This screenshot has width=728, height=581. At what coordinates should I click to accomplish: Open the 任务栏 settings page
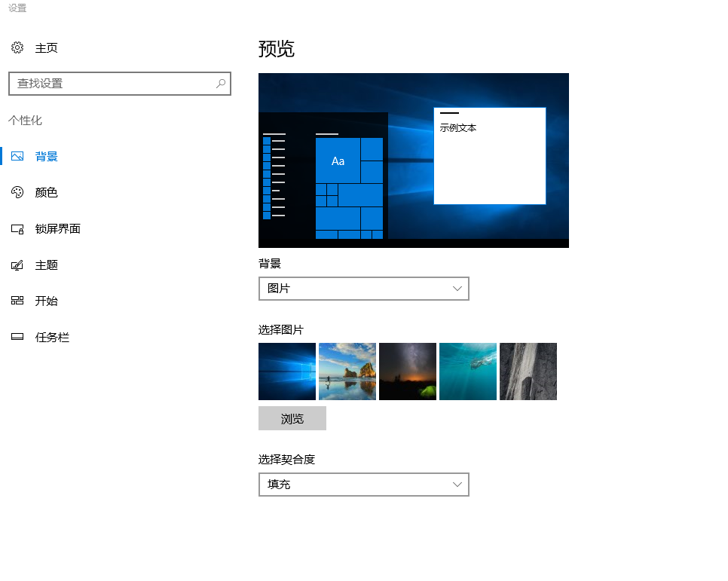52,337
